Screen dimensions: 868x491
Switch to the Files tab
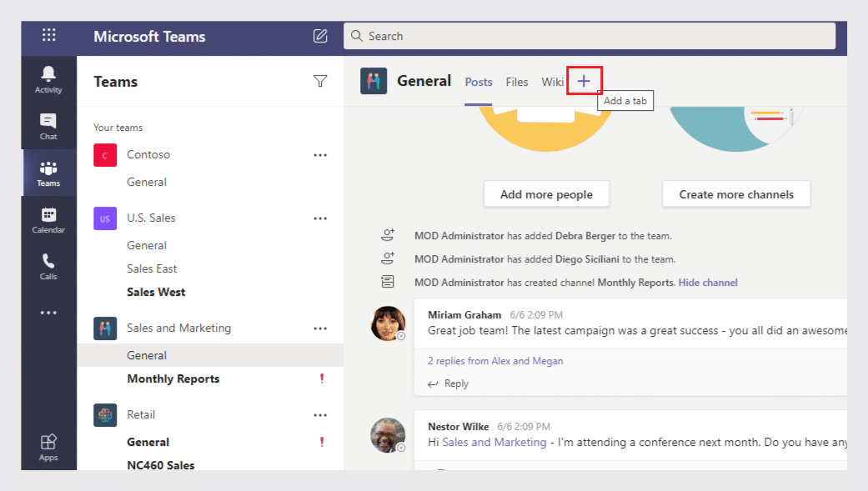pyautogui.click(x=516, y=82)
